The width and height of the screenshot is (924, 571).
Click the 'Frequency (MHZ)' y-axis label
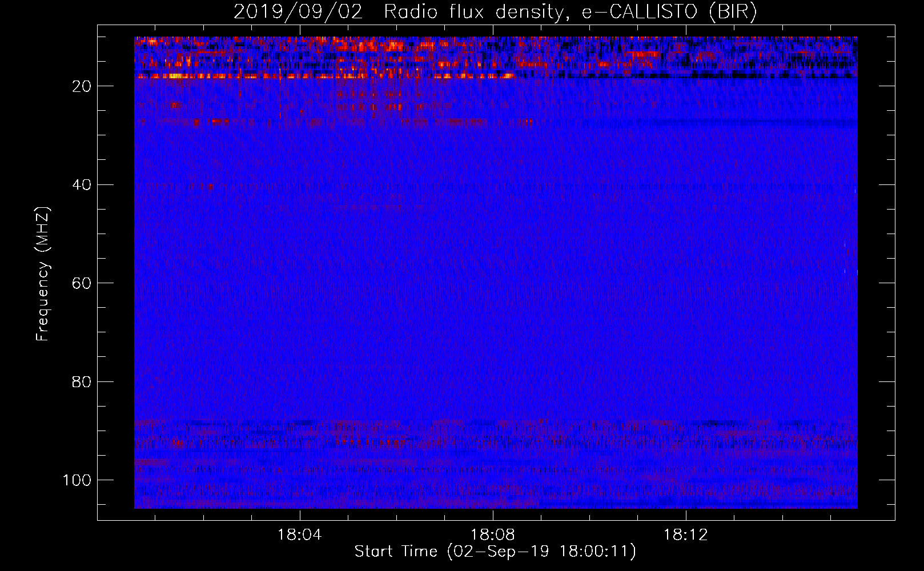point(43,274)
